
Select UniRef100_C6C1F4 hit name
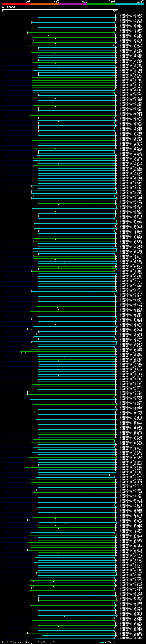pos(131,321)
